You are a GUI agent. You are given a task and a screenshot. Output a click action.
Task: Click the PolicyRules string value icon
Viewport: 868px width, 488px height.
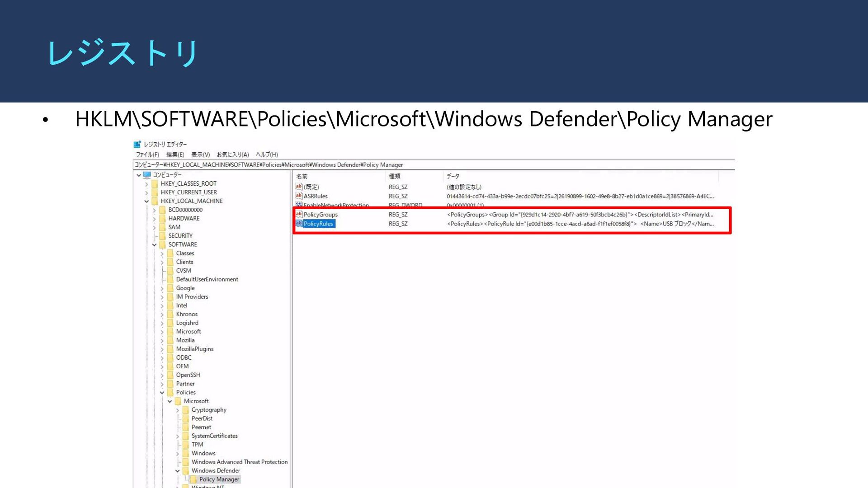coord(299,224)
